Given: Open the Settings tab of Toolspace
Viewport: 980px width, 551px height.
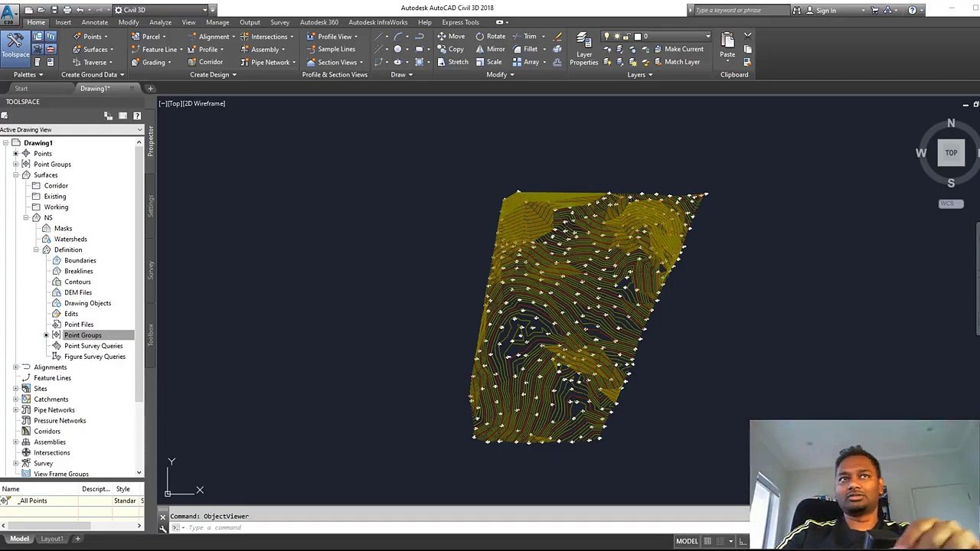Looking at the screenshot, I should pos(151,205).
